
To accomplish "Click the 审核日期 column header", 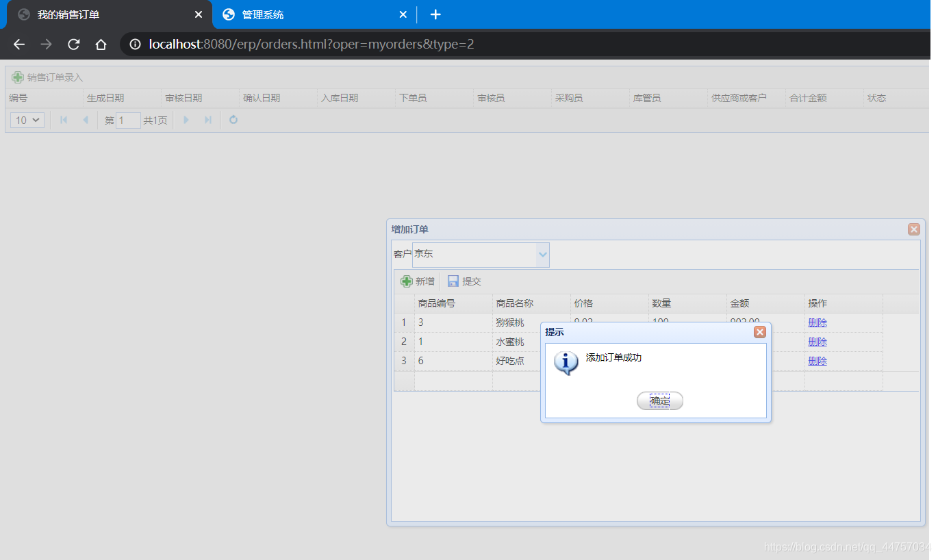I will (x=200, y=98).
